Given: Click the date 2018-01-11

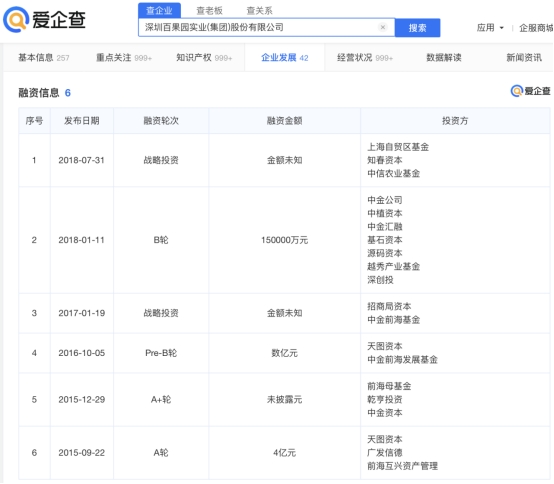Looking at the screenshot, I should (82, 240).
